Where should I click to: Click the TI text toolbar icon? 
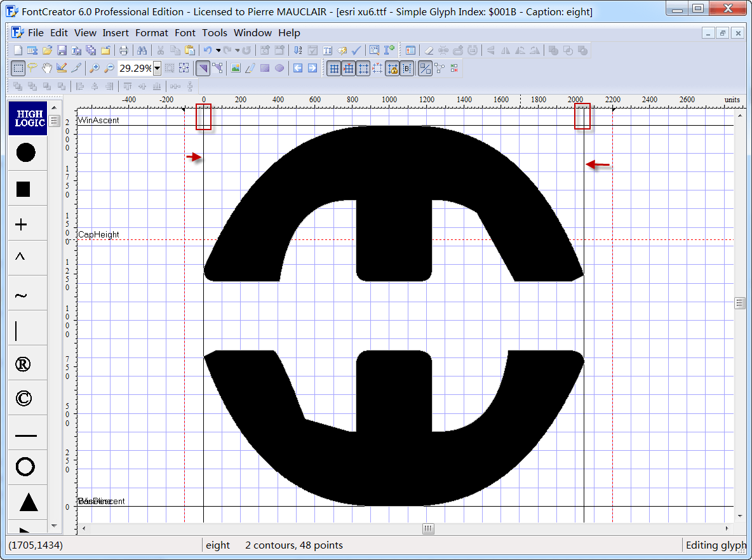pos(328,50)
